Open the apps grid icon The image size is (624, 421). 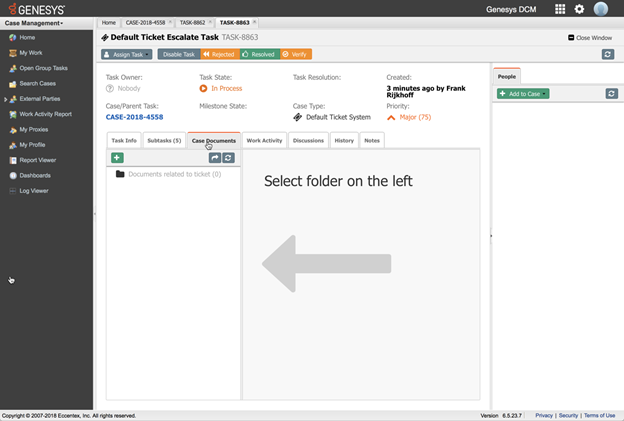click(560, 9)
